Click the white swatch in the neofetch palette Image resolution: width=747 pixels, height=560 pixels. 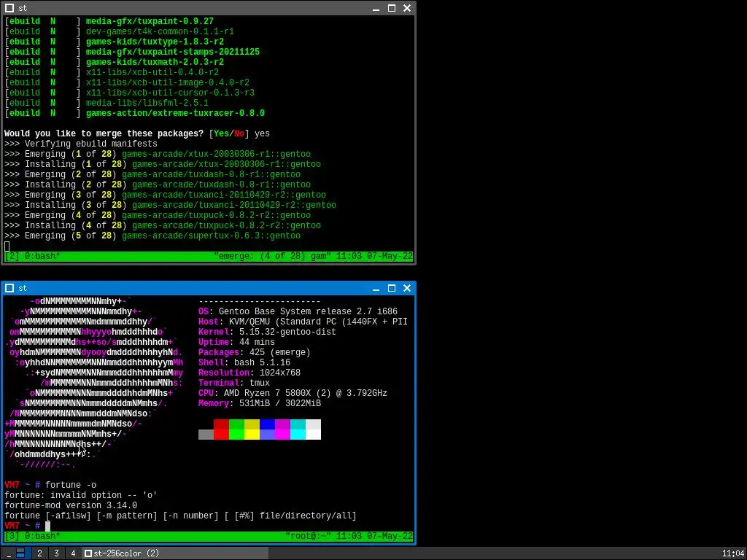coord(313,435)
